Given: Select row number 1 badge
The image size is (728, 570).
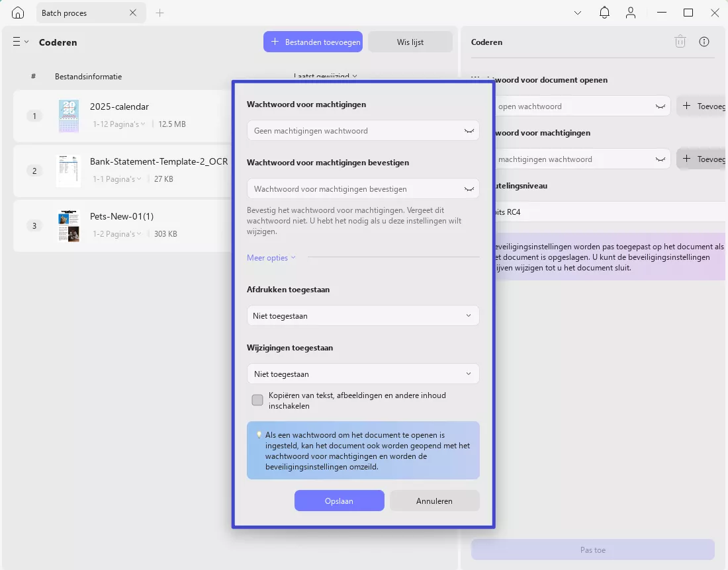Looking at the screenshot, I should (x=34, y=116).
